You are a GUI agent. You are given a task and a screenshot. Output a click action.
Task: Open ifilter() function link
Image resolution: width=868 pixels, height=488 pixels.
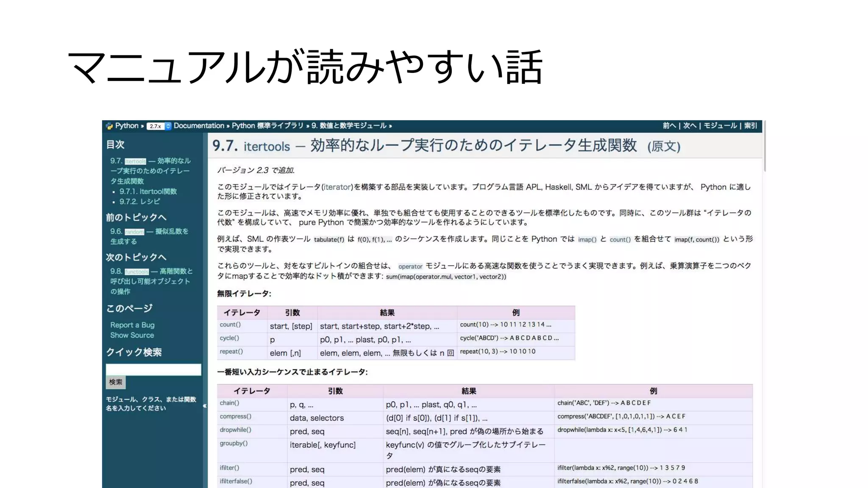coord(229,468)
